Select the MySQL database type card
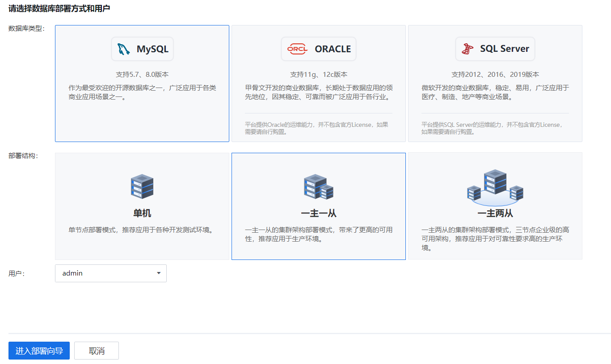 [142, 84]
